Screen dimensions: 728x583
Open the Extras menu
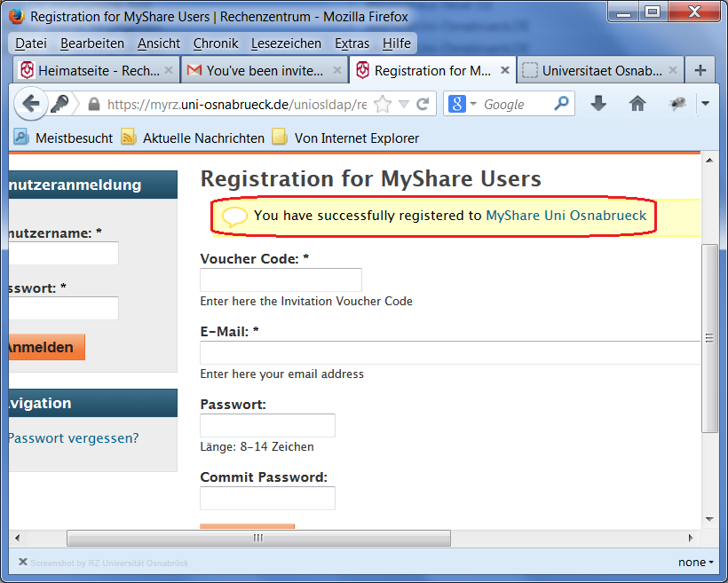[352, 43]
